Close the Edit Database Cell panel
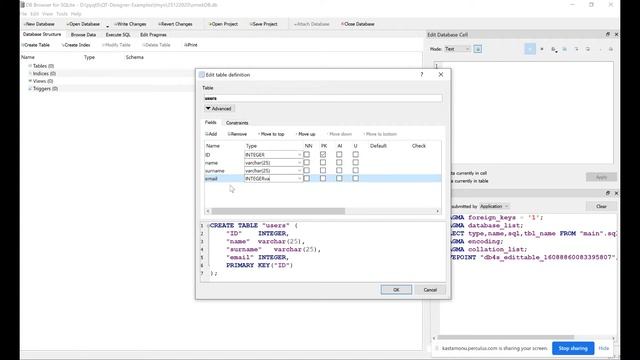640x360 pixels. coord(616,34)
